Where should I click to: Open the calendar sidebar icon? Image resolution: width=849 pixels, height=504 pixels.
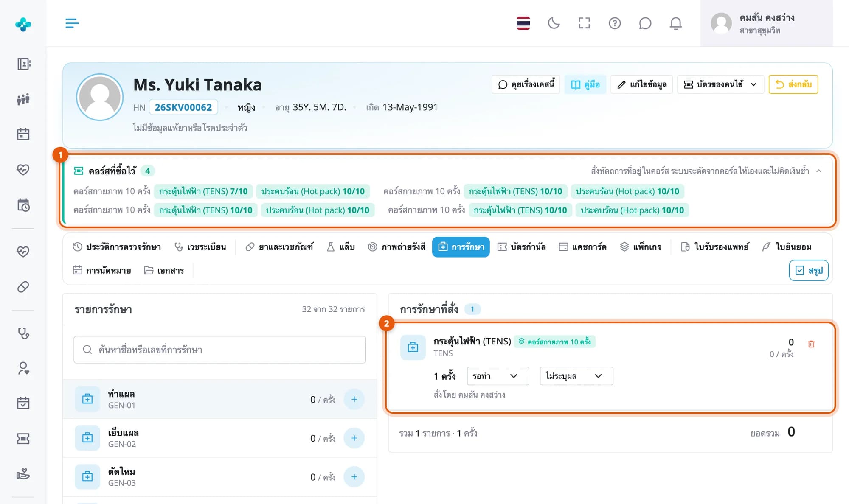(23, 134)
